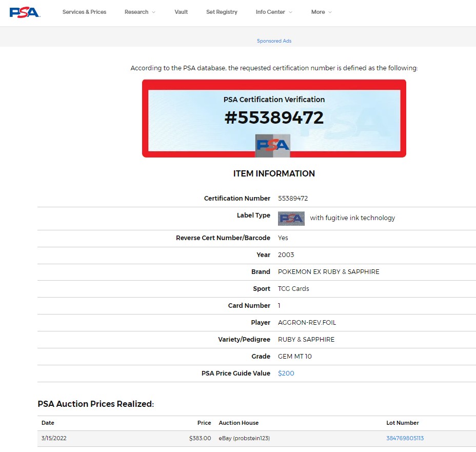Open the Info Center dropdown
The height and width of the screenshot is (452, 476).
(x=274, y=12)
